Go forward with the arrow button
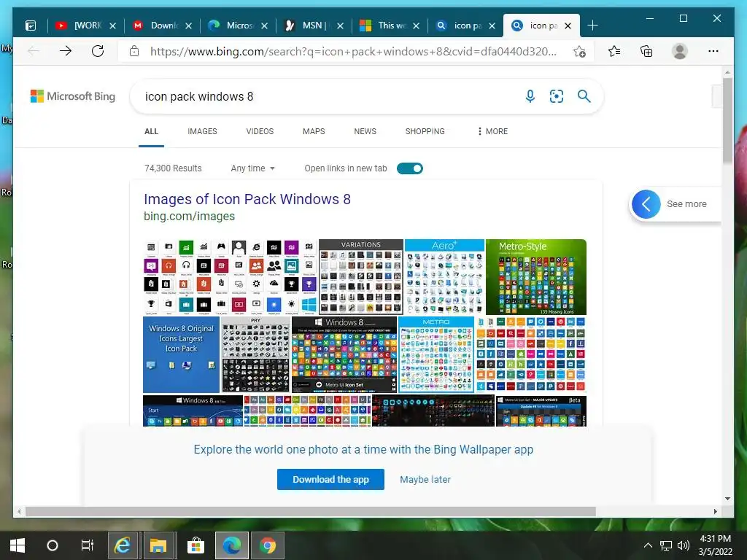747x560 pixels. 66,51
